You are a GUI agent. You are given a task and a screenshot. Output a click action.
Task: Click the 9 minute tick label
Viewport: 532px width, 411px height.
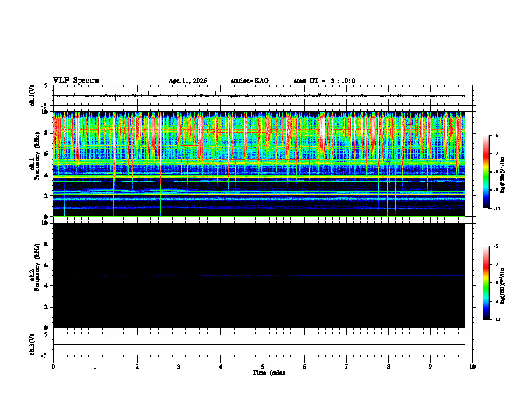coord(430,367)
